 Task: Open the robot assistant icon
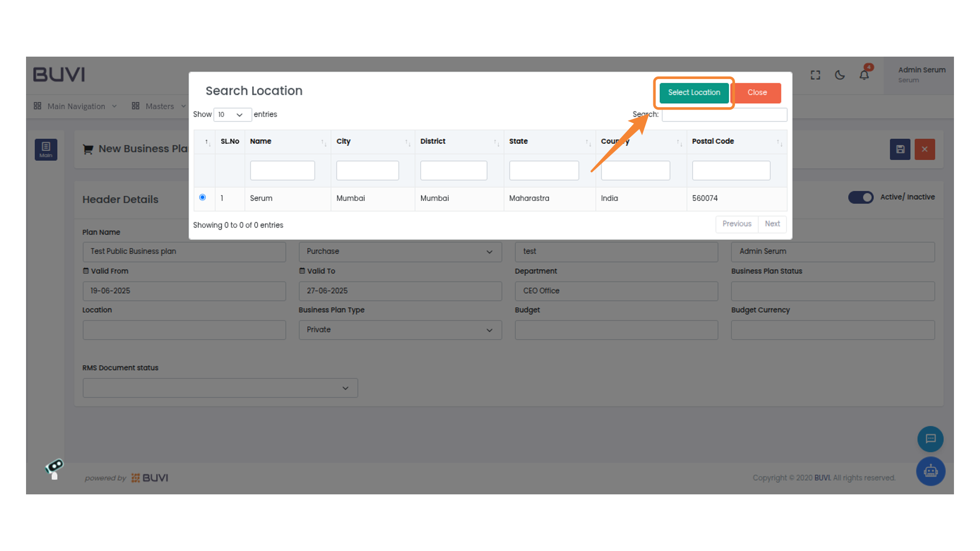930,471
